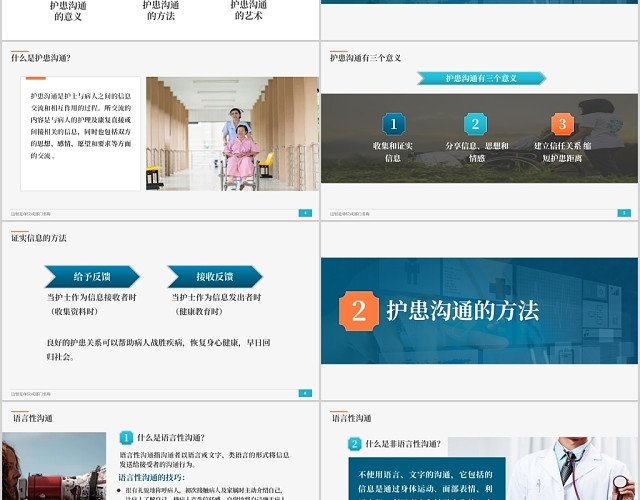This screenshot has height=500, width=640.
Task: Click the large orange 2 badge beside 护患沟通的方法
Action: tap(359, 311)
